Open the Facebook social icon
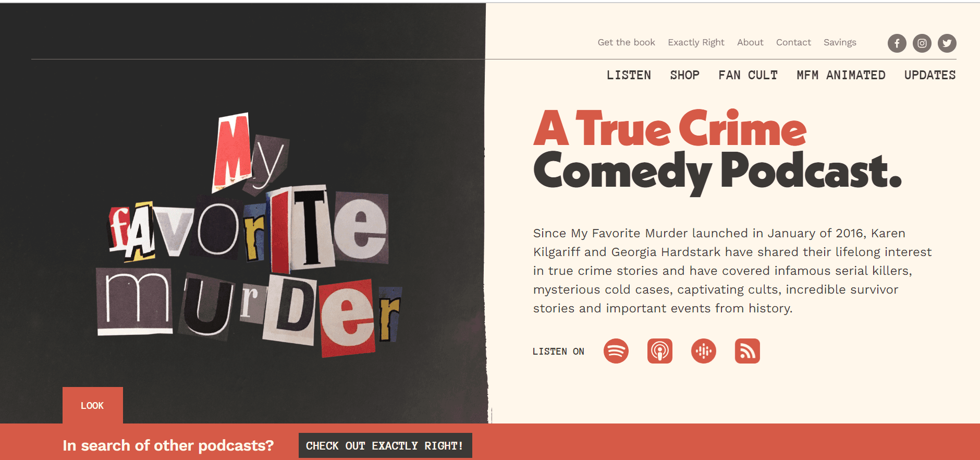This screenshot has width=980, height=460. (x=897, y=43)
